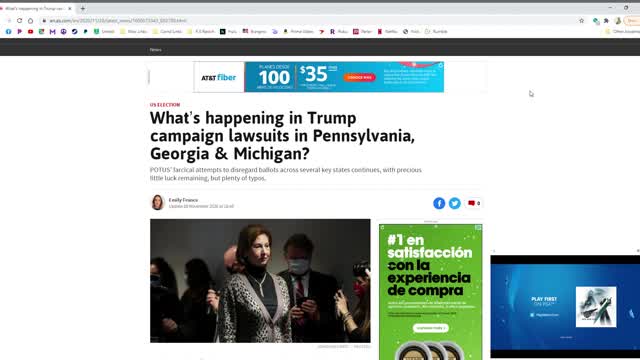Expand the Other bookmarks folder
Viewport: 640px width, 360px height.
pos(622,31)
